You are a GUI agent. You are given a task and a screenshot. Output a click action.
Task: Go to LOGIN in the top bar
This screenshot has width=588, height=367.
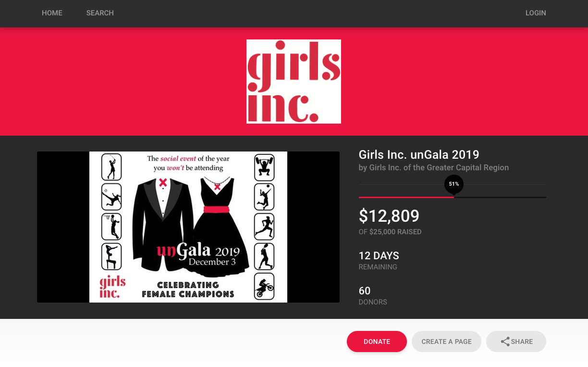[536, 13]
